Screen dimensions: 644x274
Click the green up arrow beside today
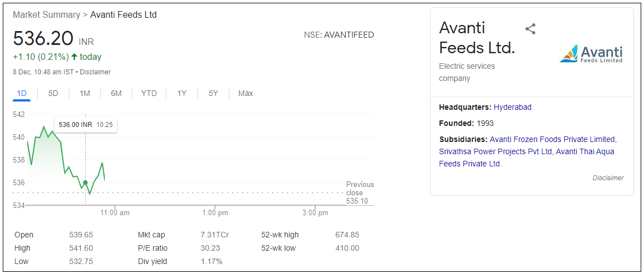tap(74, 57)
